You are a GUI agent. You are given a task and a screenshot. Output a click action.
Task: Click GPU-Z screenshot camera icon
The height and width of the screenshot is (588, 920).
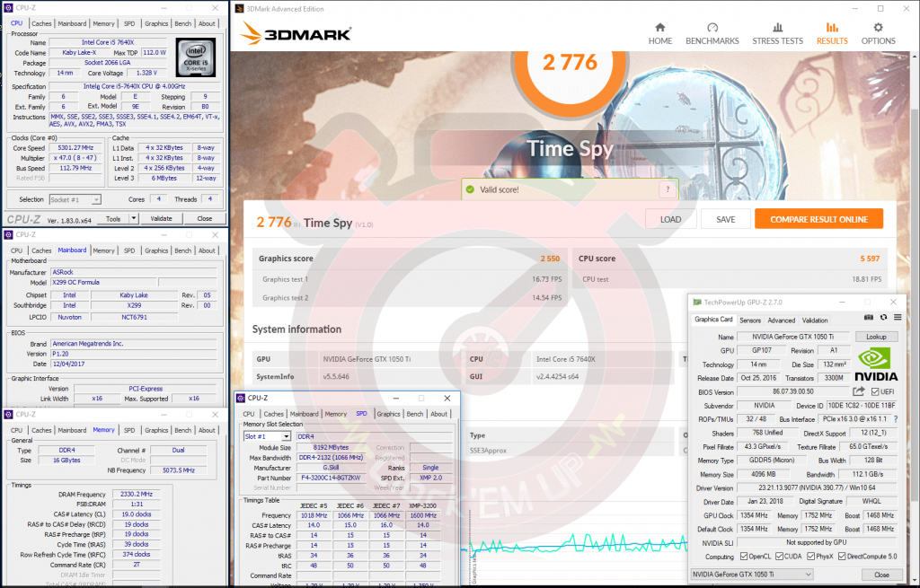869,317
